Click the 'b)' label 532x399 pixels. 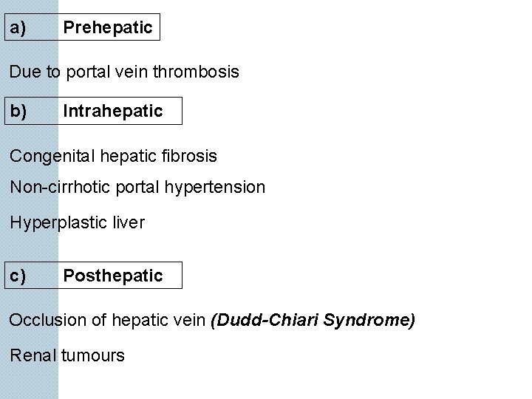[18, 112]
